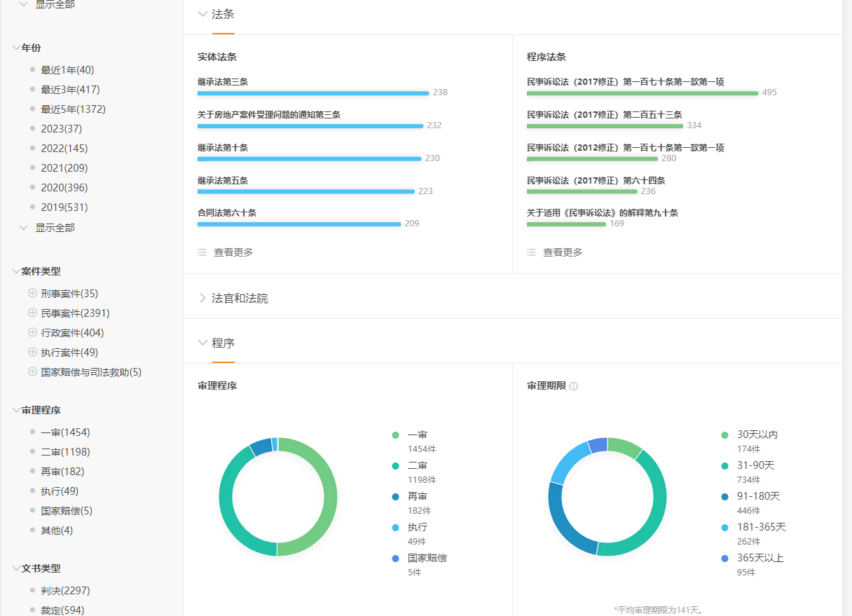Expand the 国家赔偿与司法救助 plus icon
The height and width of the screenshot is (616, 852).
point(32,371)
